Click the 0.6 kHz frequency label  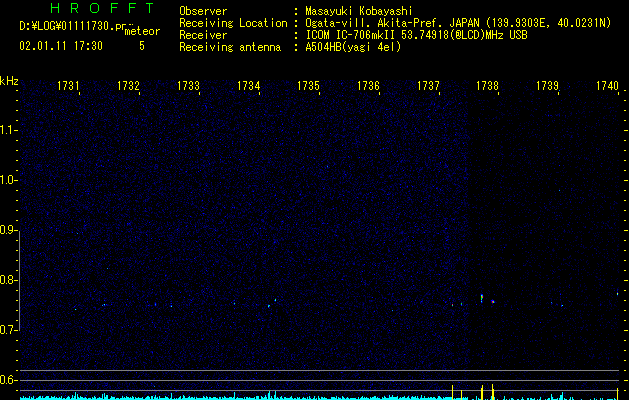[x=9, y=380]
